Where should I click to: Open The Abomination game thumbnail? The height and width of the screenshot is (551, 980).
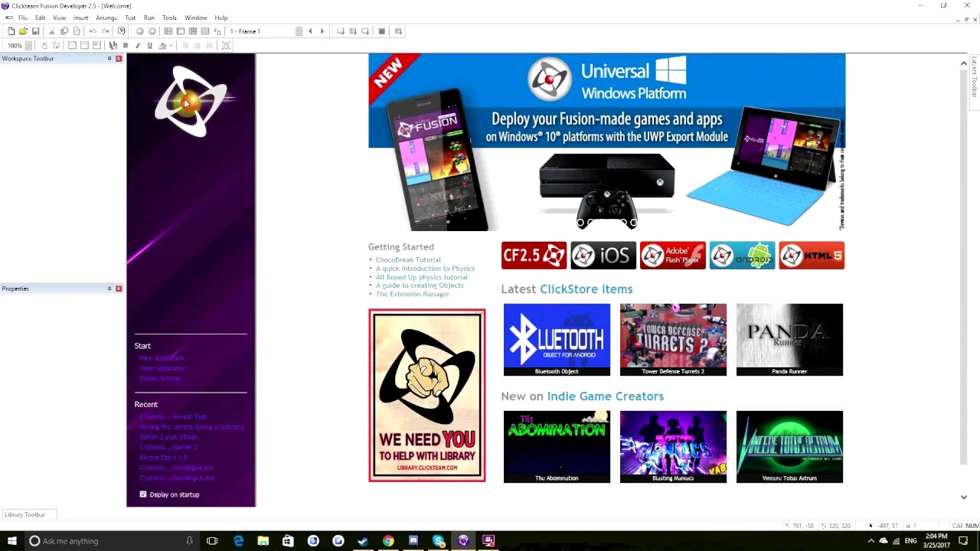click(x=557, y=447)
